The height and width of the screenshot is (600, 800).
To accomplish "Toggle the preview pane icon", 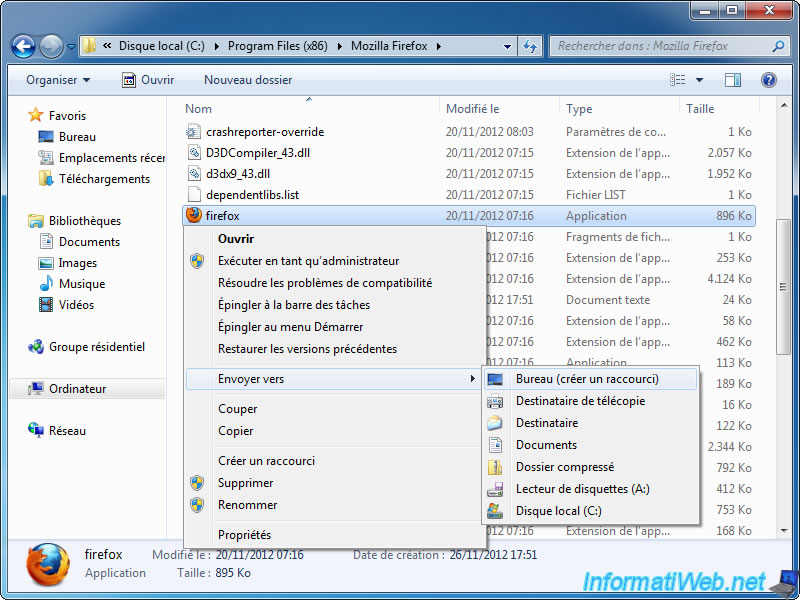I will (733, 80).
